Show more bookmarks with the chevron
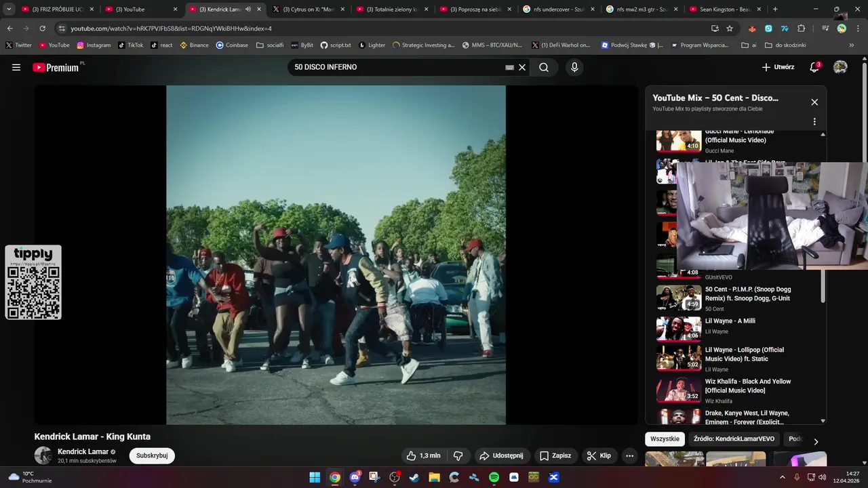This screenshot has height=488, width=868. [x=852, y=45]
